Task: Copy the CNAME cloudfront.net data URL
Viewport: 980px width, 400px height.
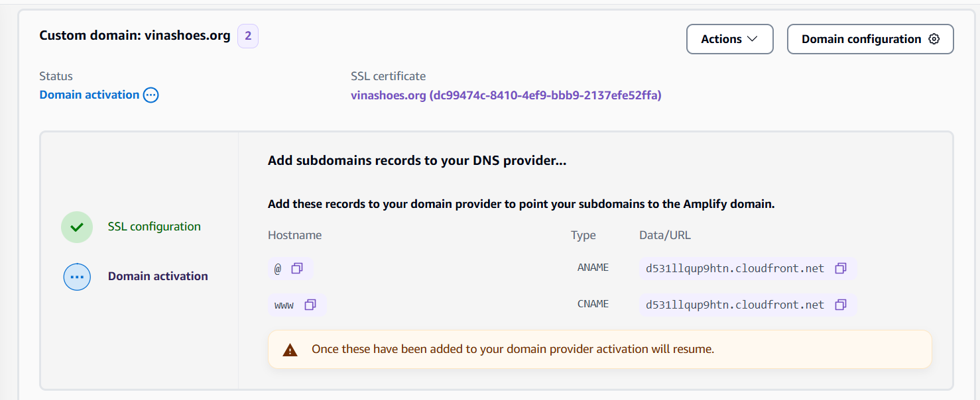Action: point(841,304)
